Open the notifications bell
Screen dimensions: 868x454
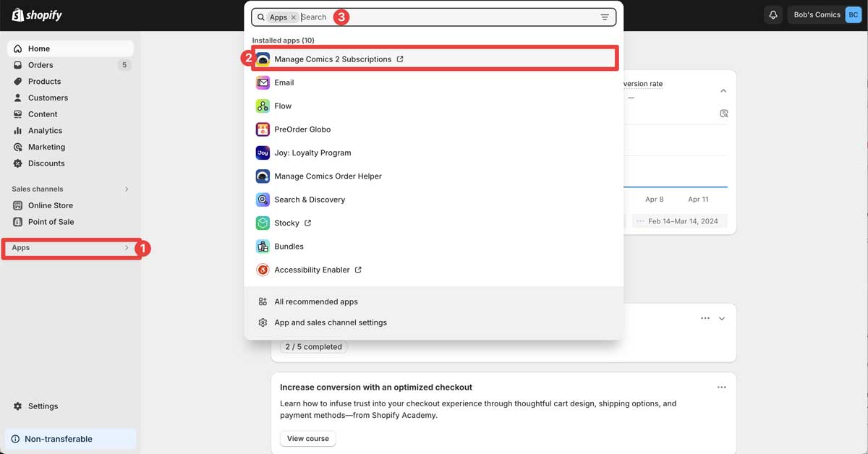[773, 15]
